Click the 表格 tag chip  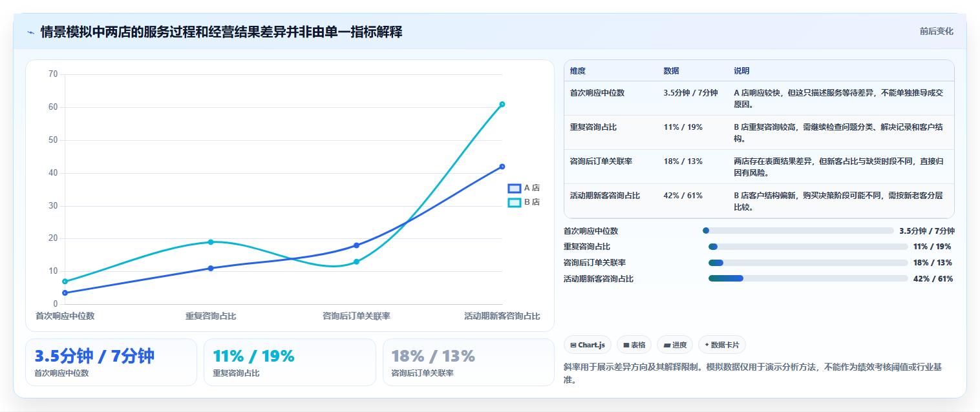[x=634, y=345]
